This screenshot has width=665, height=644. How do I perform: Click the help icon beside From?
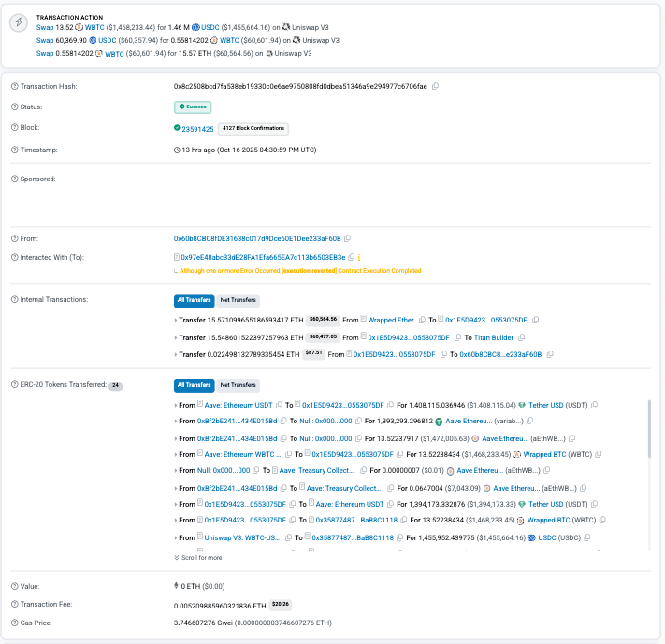pyautogui.click(x=14, y=238)
